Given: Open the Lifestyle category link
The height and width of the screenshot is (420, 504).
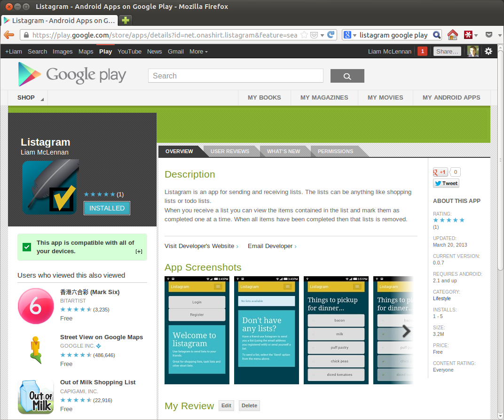Looking at the screenshot, I should pos(441,298).
